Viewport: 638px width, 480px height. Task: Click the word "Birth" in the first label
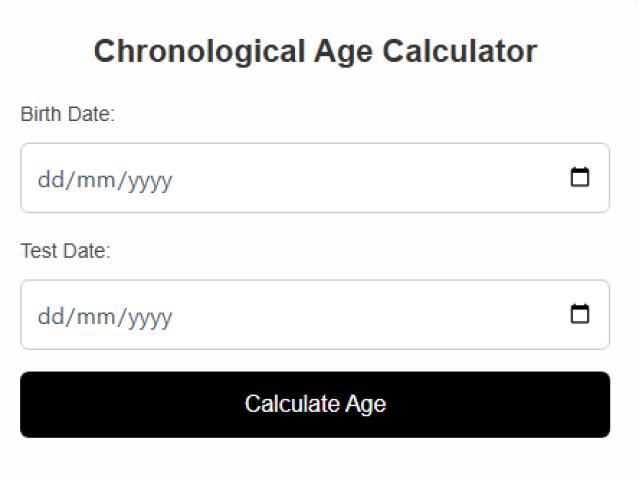[x=41, y=114]
